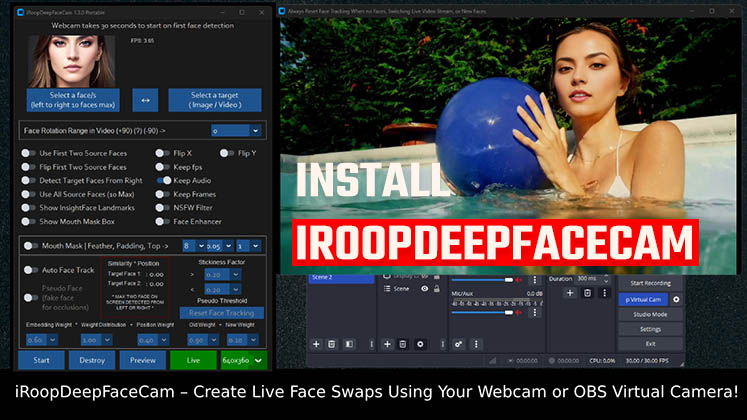747x420 pixels.
Task: Open Mic/Aux three-dot options menu
Action: pyautogui.click(x=535, y=312)
